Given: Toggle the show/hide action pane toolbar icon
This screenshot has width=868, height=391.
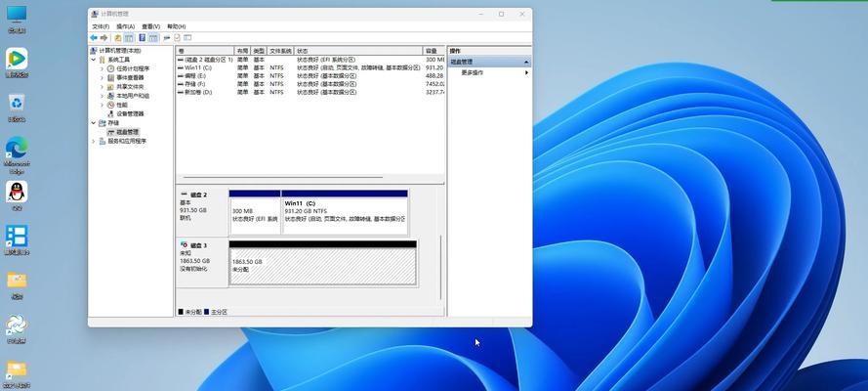Looking at the screenshot, I should tap(153, 38).
